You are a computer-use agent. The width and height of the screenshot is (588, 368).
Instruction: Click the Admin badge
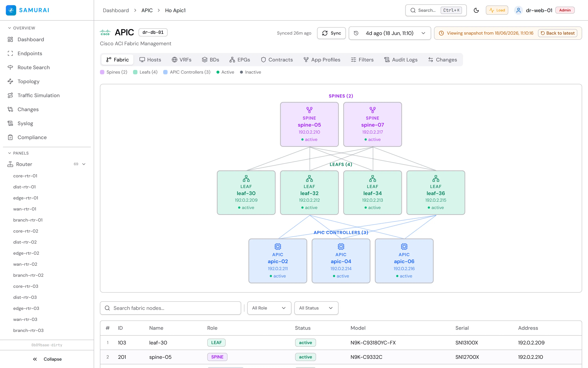(565, 10)
